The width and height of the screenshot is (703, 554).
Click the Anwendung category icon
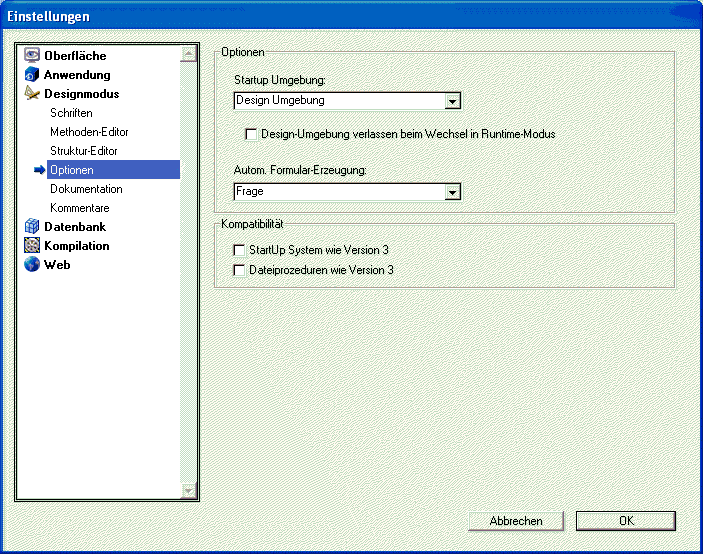point(31,75)
